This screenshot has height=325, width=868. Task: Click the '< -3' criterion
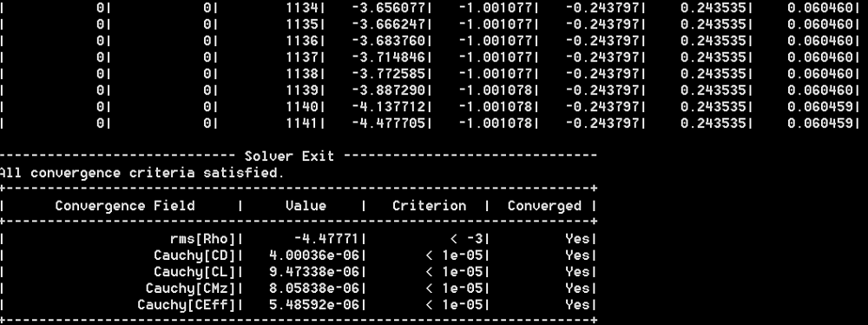tap(467, 239)
